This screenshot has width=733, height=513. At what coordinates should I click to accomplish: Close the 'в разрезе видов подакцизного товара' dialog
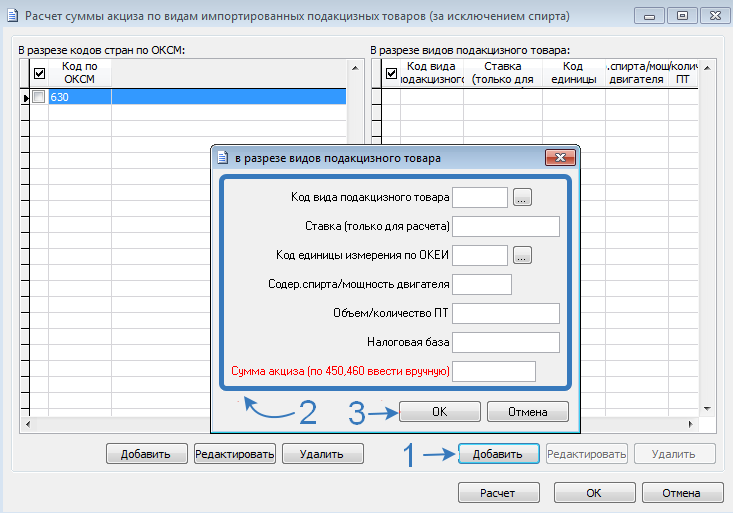click(560, 158)
